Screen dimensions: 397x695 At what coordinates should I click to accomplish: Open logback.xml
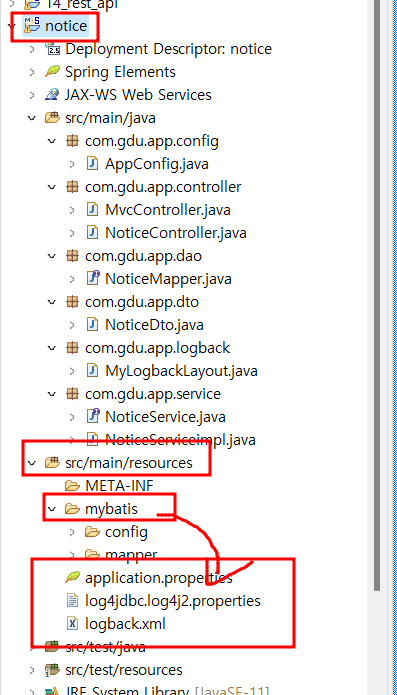125,624
